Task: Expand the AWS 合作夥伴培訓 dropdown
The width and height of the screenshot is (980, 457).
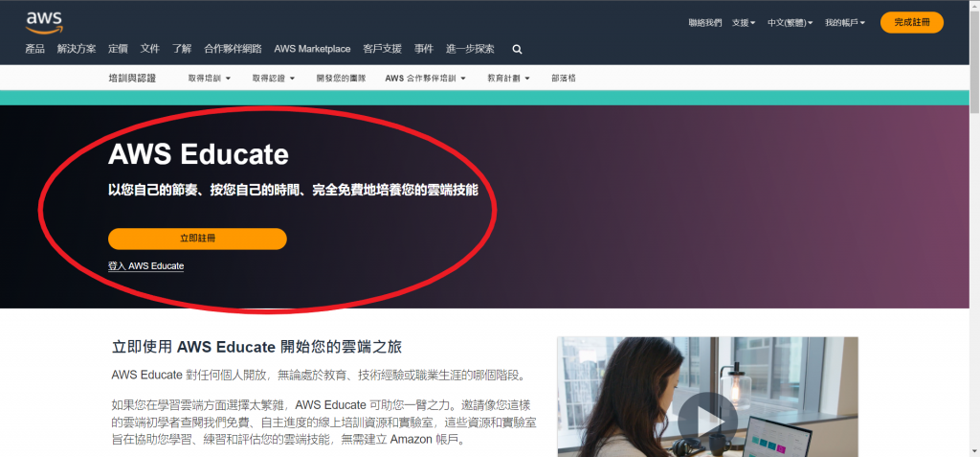Action: (x=426, y=79)
